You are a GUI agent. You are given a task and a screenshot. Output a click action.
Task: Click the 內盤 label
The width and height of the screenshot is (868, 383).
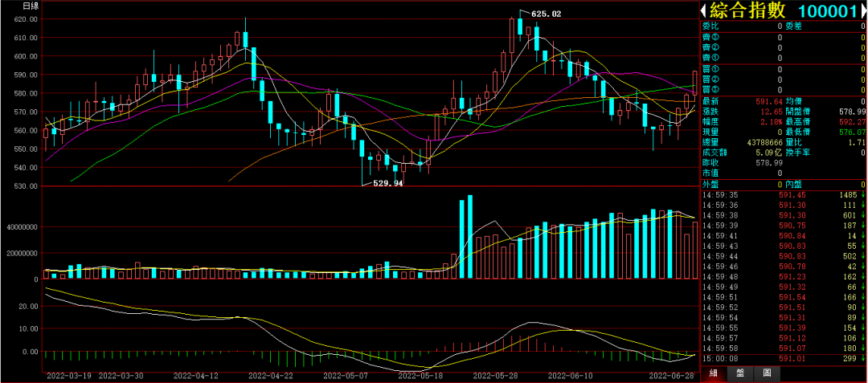[x=794, y=184]
